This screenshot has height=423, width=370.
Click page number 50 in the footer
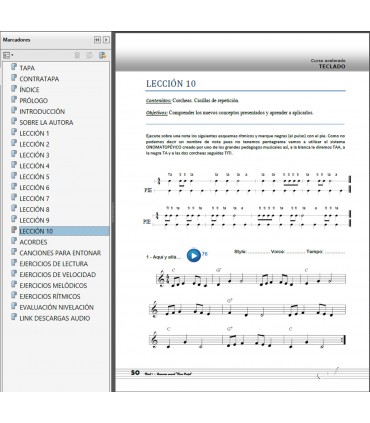[x=135, y=373]
